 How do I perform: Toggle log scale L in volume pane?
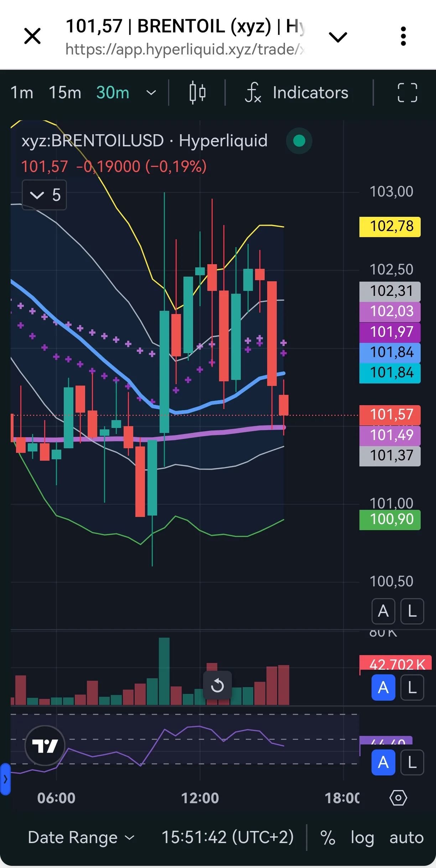pyautogui.click(x=412, y=687)
